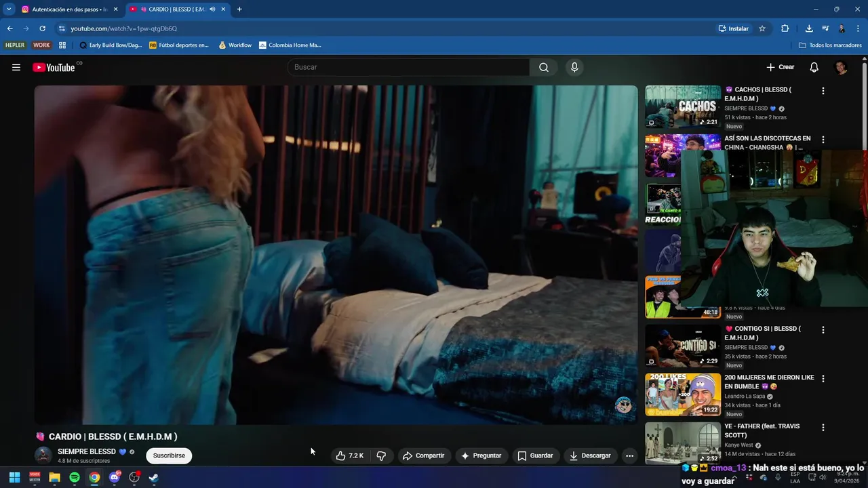Open Todos los marcadores folder
This screenshot has height=488, width=868.
830,45
